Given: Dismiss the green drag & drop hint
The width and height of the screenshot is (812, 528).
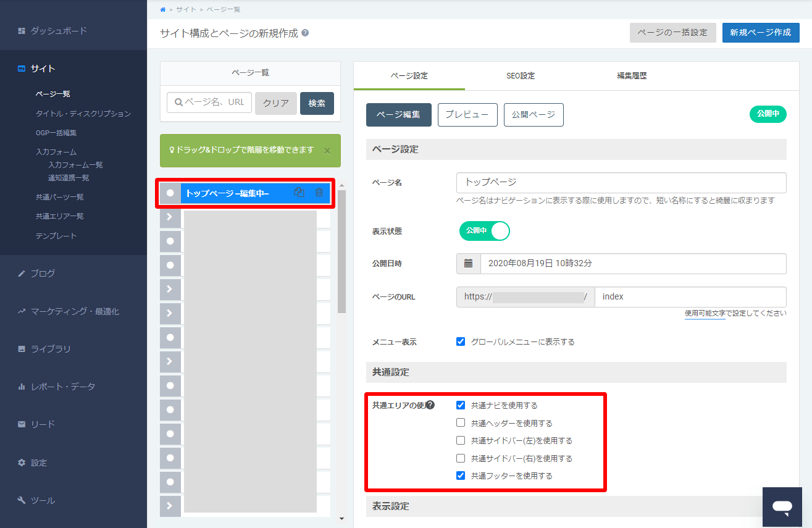Looking at the screenshot, I should (327, 151).
